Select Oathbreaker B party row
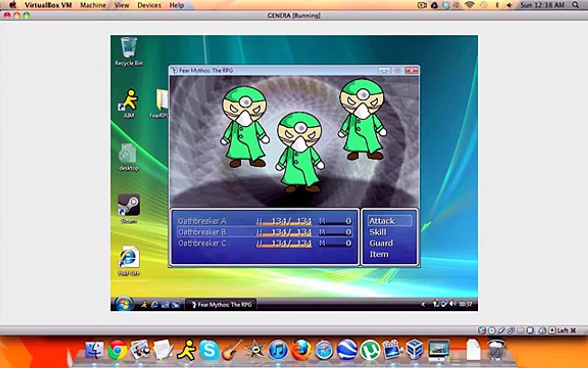Screen dimensions: 588x368 point(265,232)
